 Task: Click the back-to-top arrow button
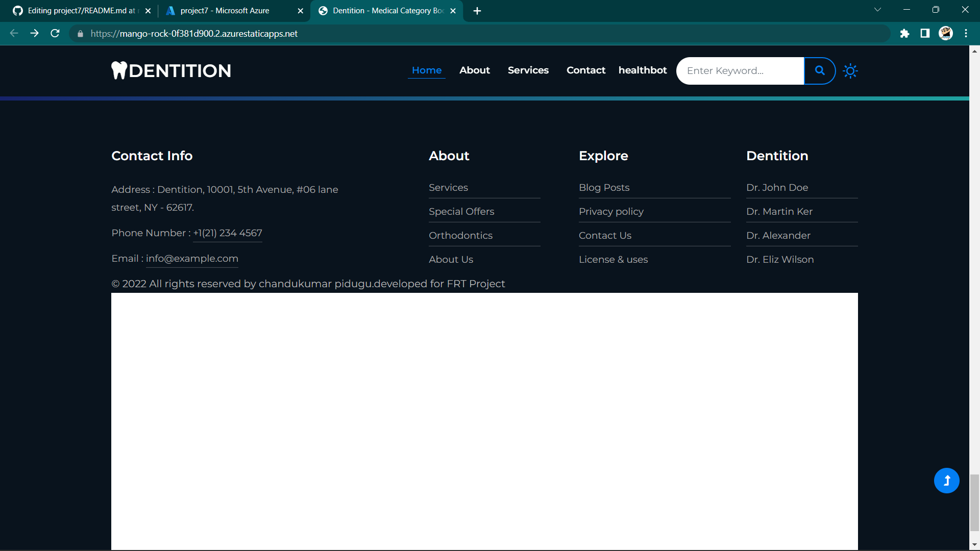click(x=946, y=480)
